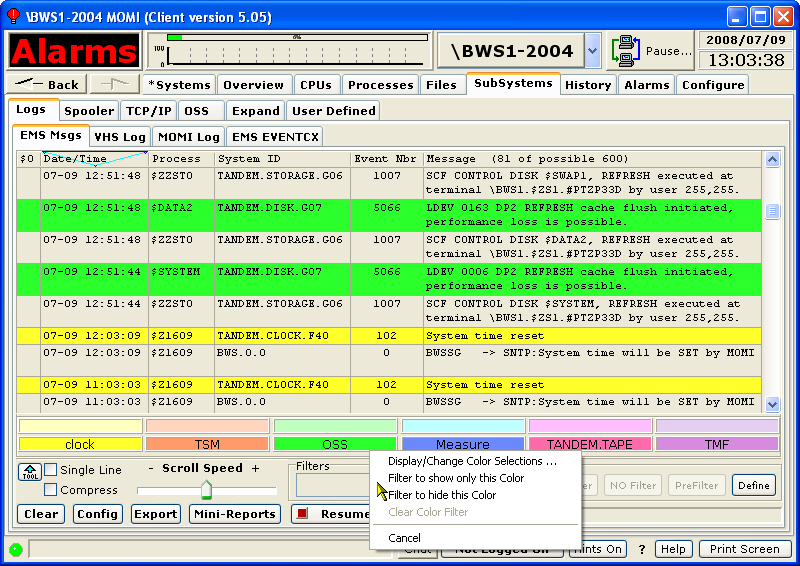Viewport: 800px width, 566px height.
Task: Open the MOMI Log tab
Action: [x=189, y=137]
